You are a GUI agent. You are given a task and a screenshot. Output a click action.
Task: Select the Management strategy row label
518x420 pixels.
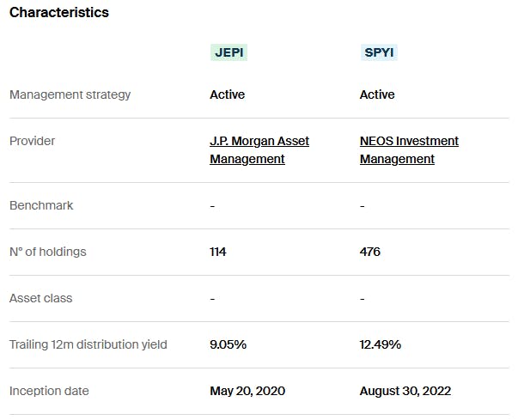coord(70,94)
